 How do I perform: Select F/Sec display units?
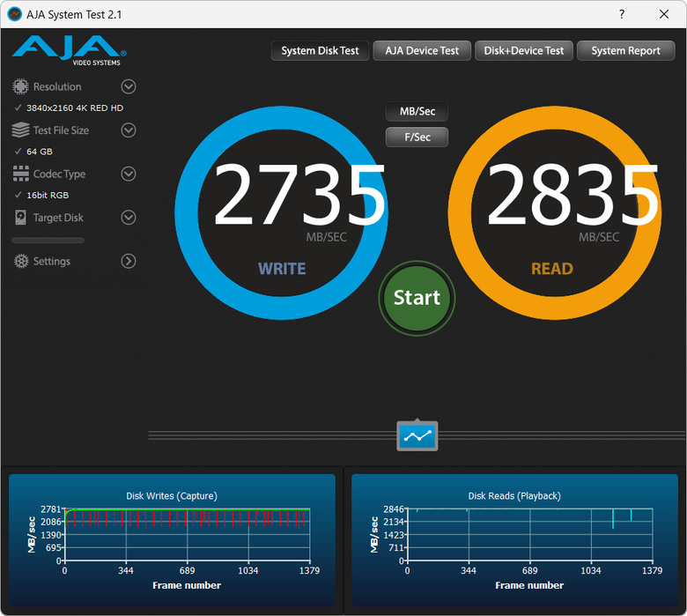coord(417,137)
